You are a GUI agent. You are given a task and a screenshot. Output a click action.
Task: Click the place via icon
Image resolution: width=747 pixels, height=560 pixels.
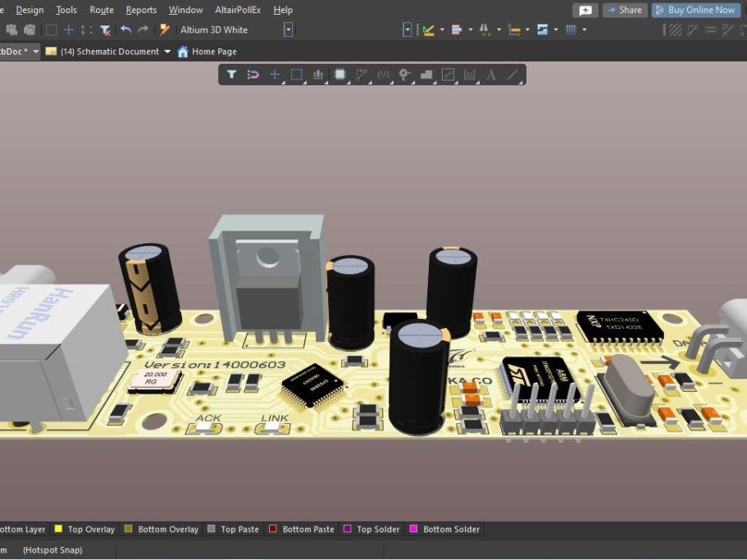click(404, 75)
